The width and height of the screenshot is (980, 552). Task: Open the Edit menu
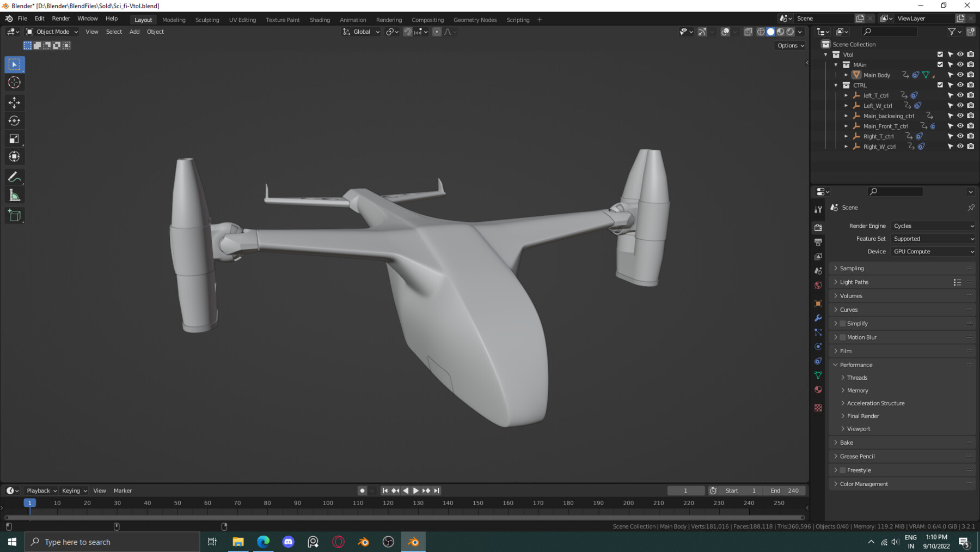(39, 18)
